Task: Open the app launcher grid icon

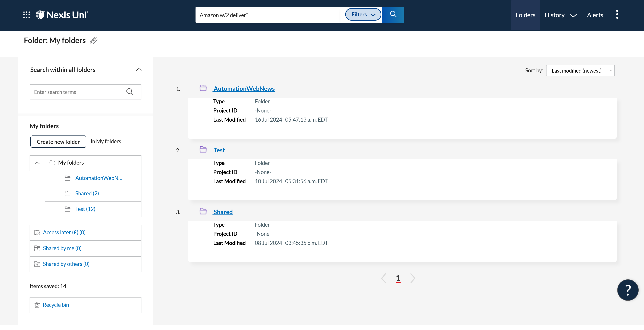Action: coord(26,15)
